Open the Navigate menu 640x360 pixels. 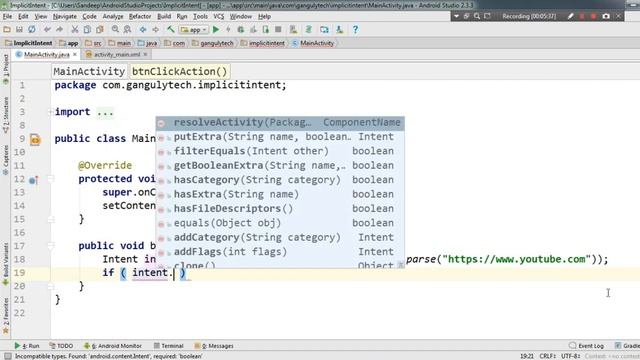(64, 16)
